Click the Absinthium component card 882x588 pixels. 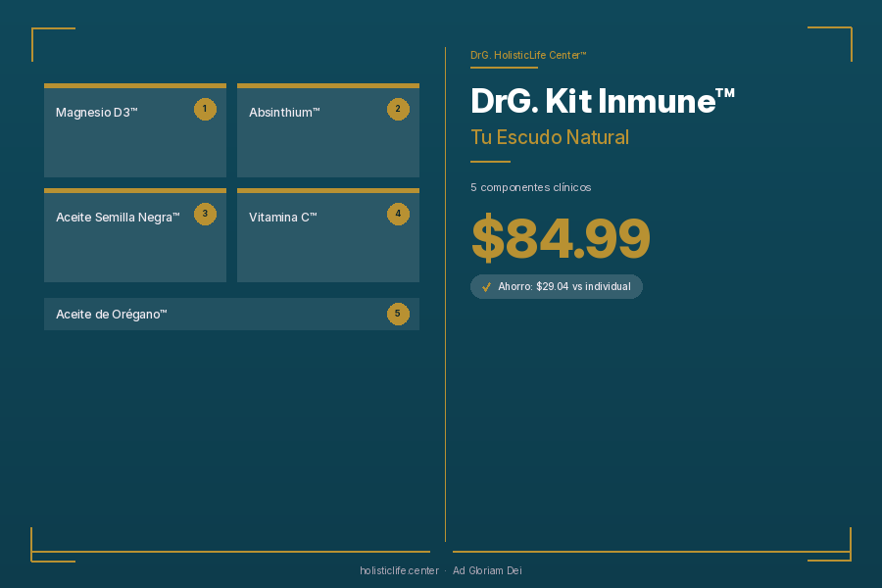tap(328, 130)
